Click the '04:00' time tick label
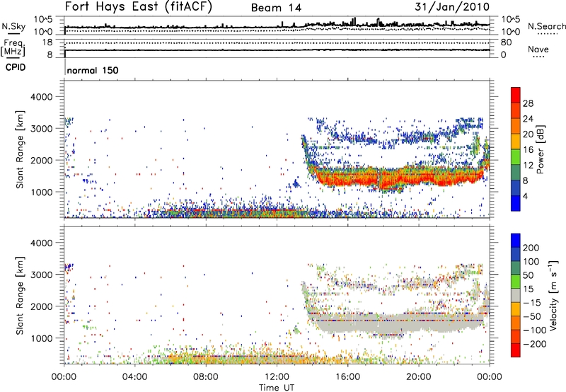This screenshot has width=566, height=392. click(134, 377)
